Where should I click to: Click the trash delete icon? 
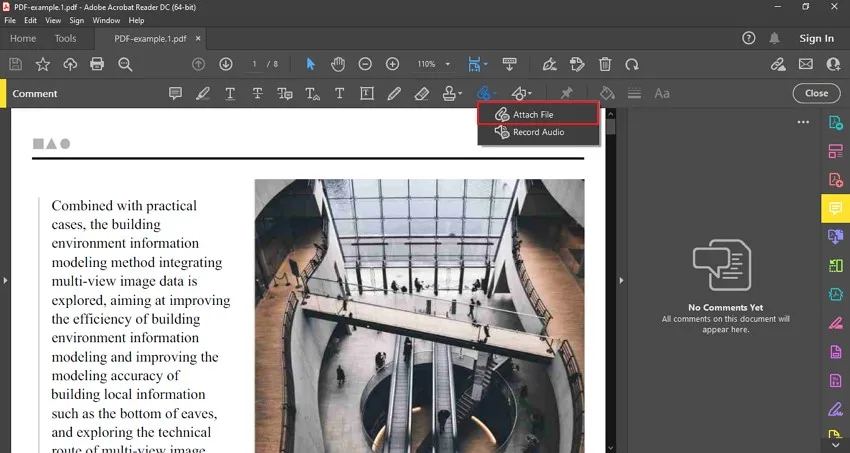tap(605, 64)
